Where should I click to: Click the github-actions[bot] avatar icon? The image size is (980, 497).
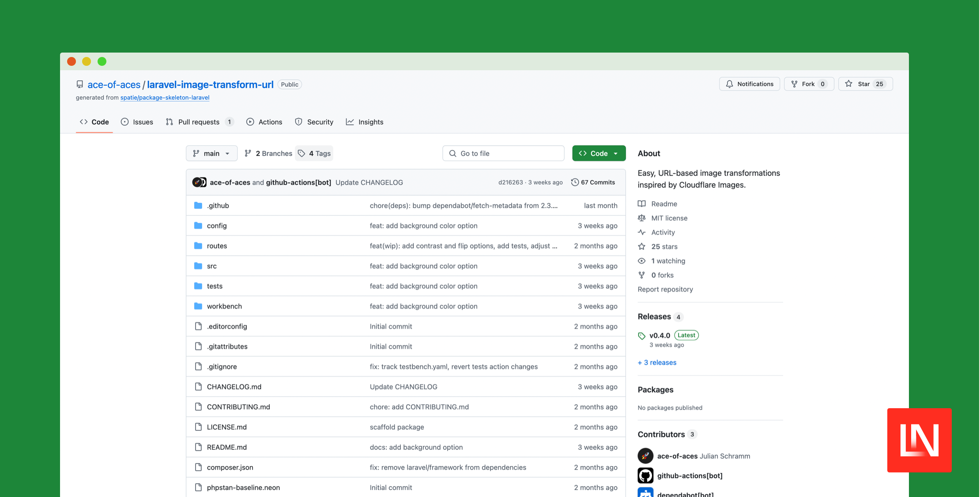pyautogui.click(x=645, y=476)
